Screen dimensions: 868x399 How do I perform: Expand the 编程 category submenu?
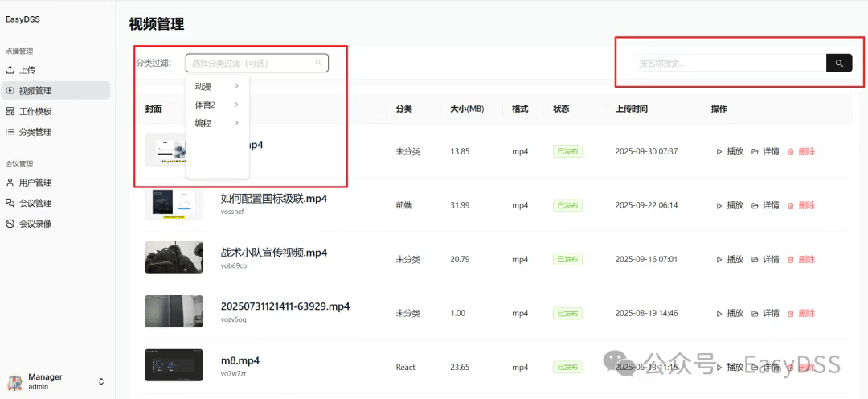[x=236, y=123]
